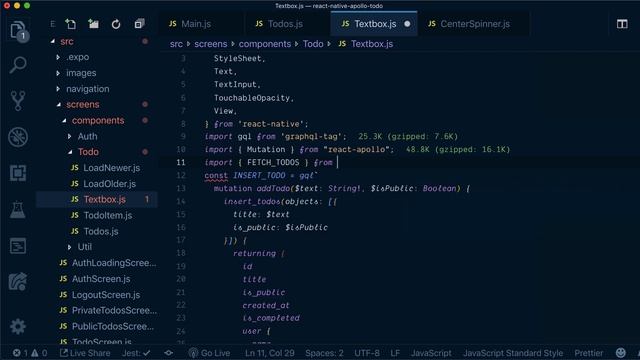Select Textbox.js in the file tree

104,200
